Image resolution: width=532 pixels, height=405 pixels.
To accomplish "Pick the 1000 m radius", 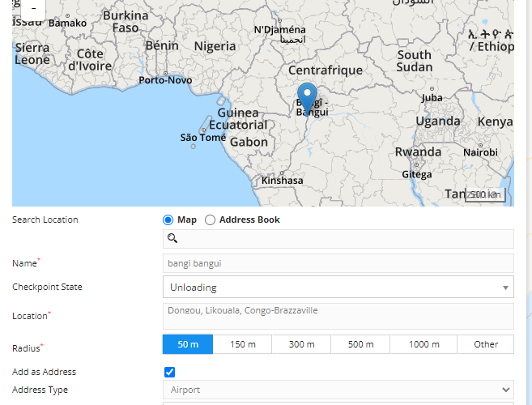I will tap(423, 344).
